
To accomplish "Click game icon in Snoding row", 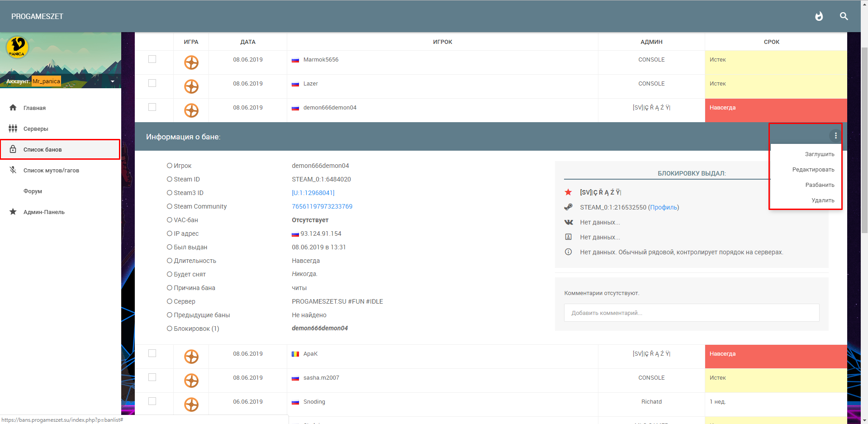I will tap(191, 405).
